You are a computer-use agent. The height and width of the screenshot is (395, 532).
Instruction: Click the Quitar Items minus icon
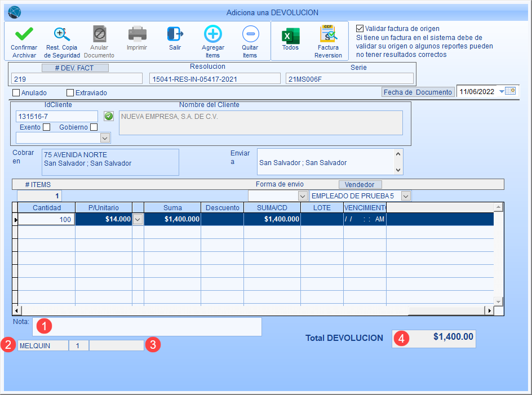click(x=250, y=34)
